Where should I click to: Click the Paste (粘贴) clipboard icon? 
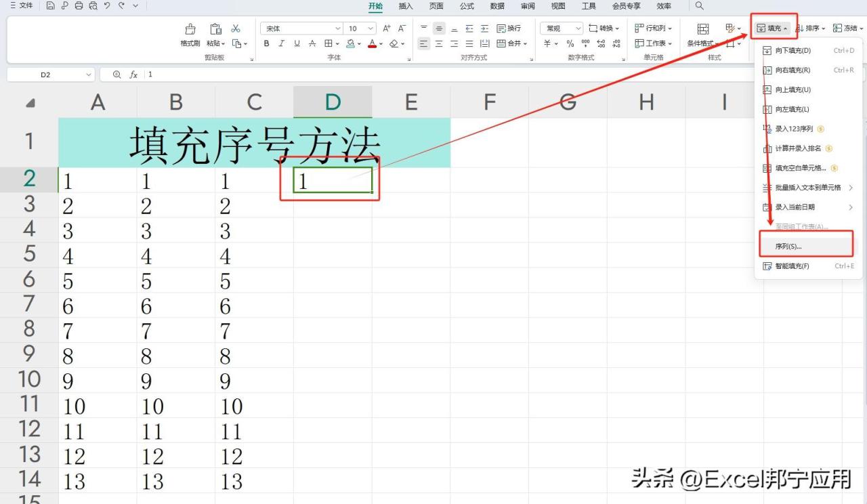[215, 28]
